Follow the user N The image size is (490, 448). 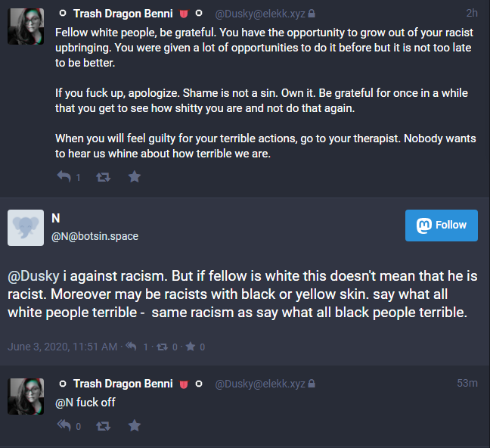point(441,226)
